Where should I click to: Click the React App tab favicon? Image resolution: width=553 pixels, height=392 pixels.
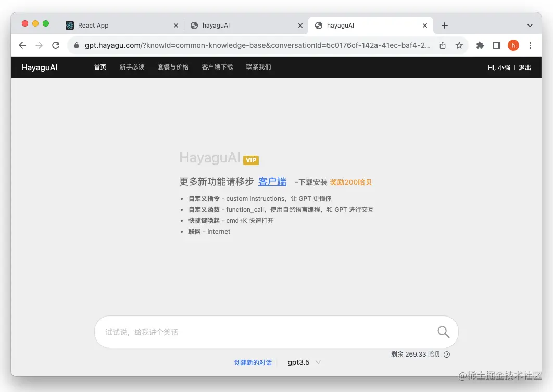tap(69, 26)
